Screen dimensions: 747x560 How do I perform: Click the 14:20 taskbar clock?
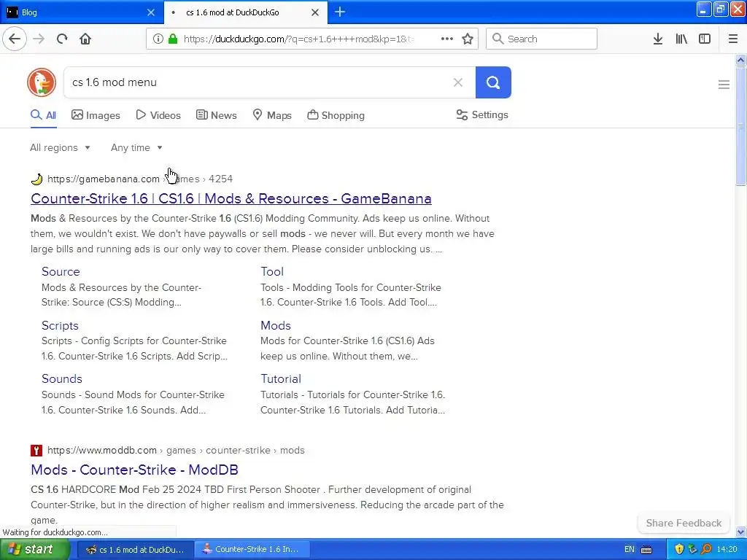727,550
